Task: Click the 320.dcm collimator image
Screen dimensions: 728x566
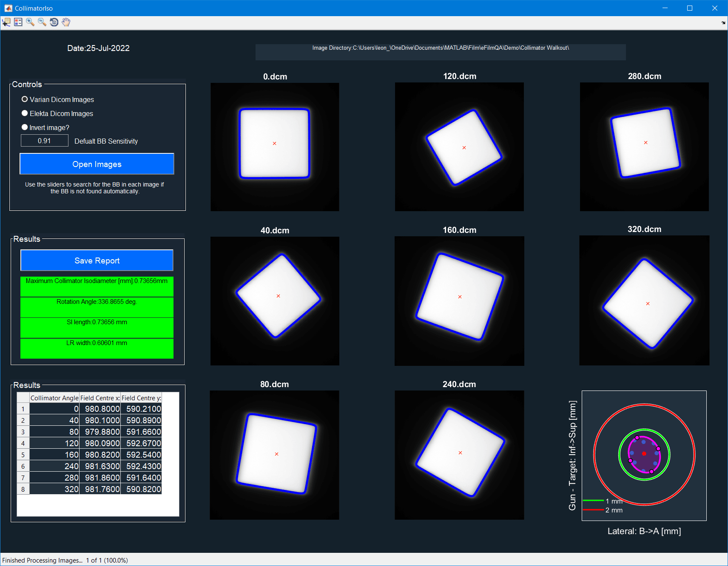Action: click(644, 300)
